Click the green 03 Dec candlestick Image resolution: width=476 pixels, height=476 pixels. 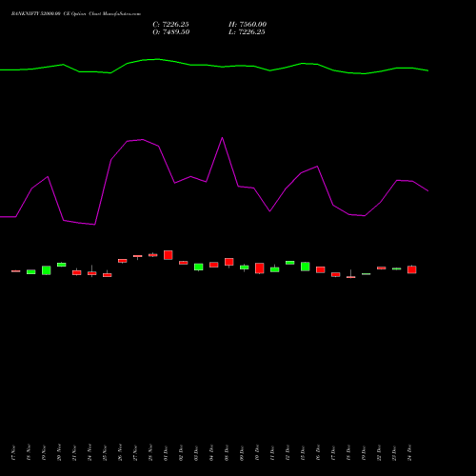[x=199, y=267]
